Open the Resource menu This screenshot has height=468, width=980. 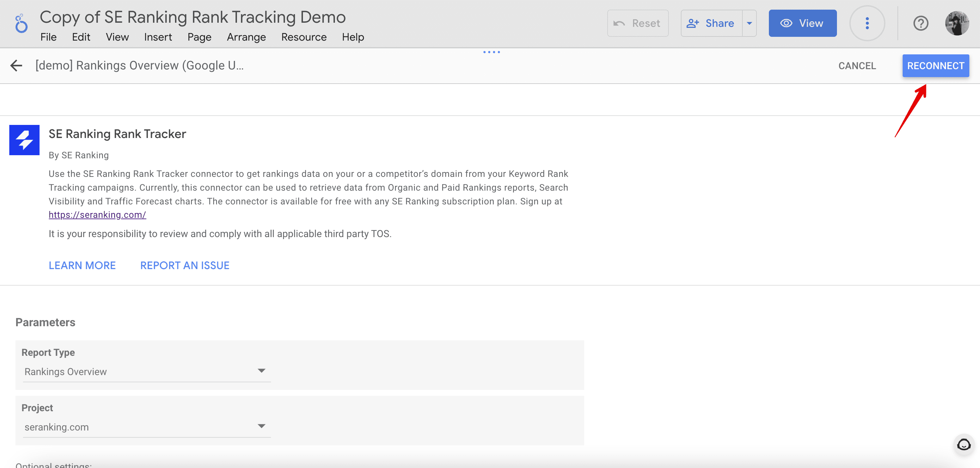(x=304, y=37)
